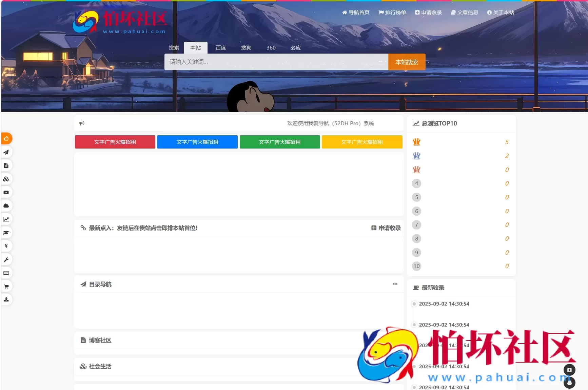Open the trending line-chart icon
The width and height of the screenshot is (588, 390).
pyautogui.click(x=6, y=219)
